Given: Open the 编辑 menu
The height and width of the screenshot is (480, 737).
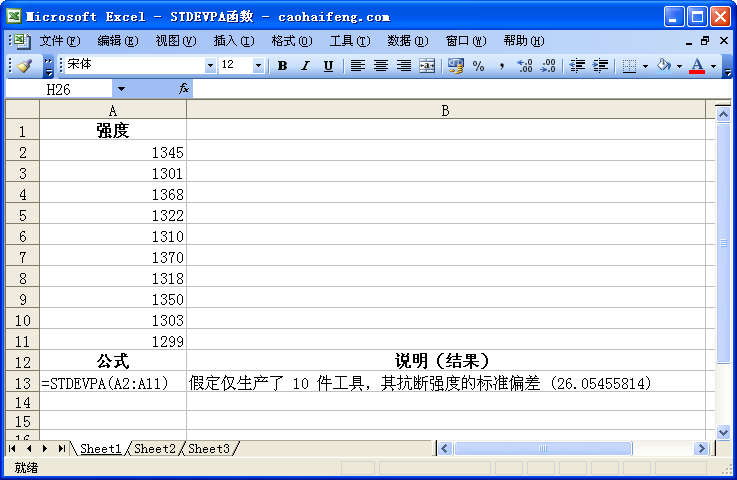Looking at the screenshot, I should [x=118, y=41].
